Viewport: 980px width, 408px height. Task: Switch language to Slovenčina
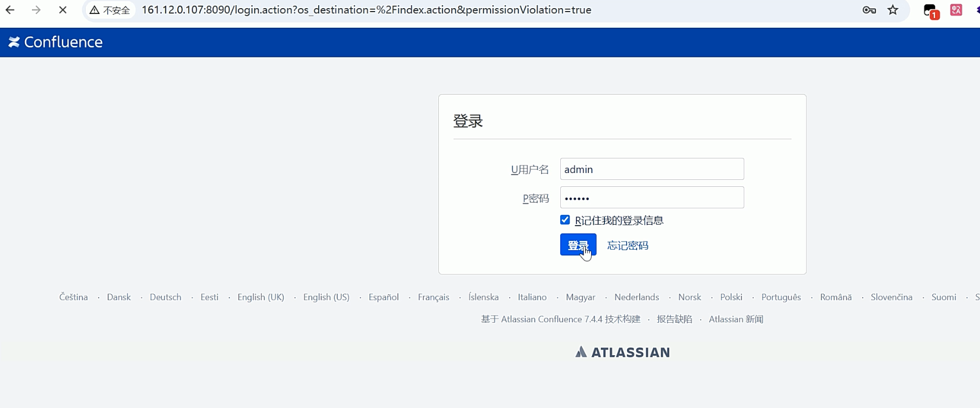(x=892, y=297)
